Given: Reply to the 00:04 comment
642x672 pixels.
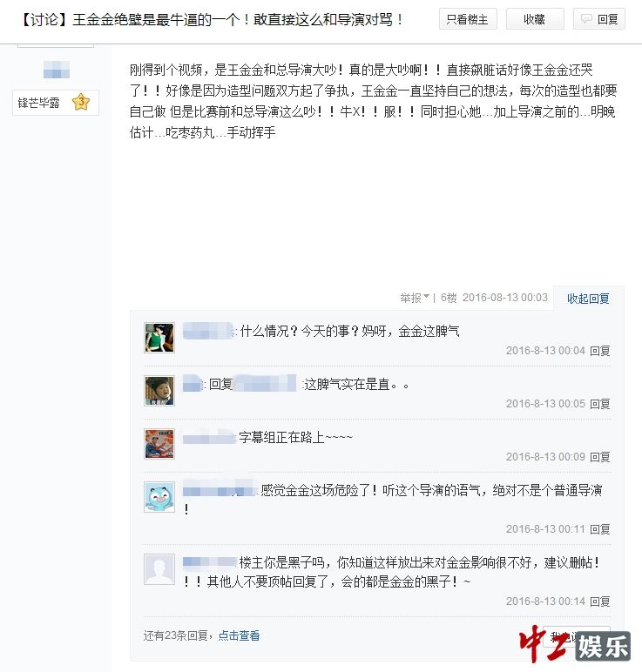Looking at the screenshot, I should [x=600, y=351].
